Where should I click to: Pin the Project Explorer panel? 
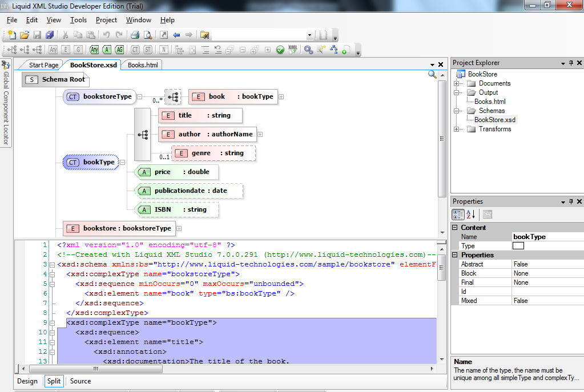point(571,63)
